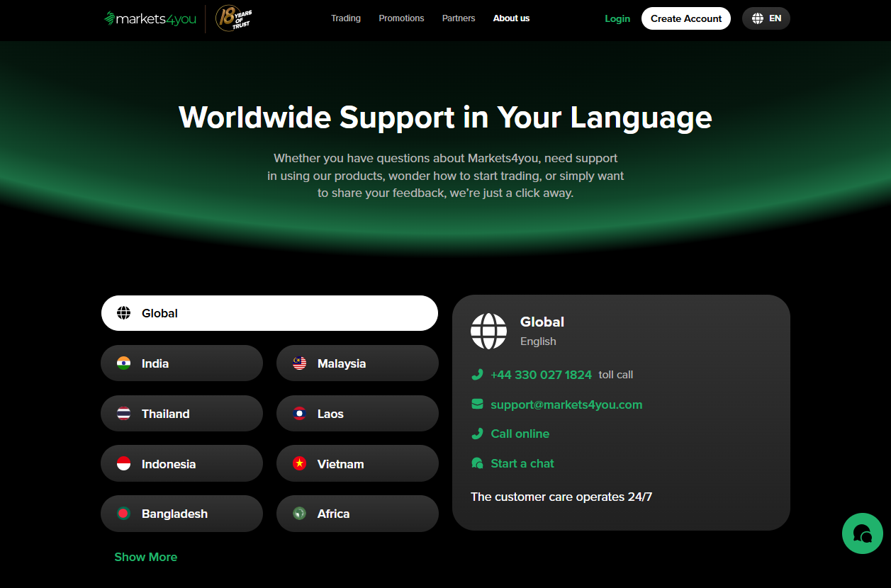Click the India flag icon
891x588 pixels.
(x=124, y=363)
